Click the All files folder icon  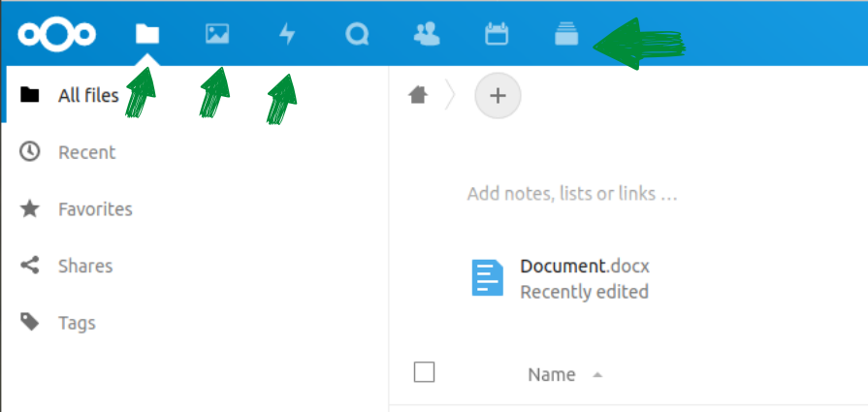coord(29,95)
